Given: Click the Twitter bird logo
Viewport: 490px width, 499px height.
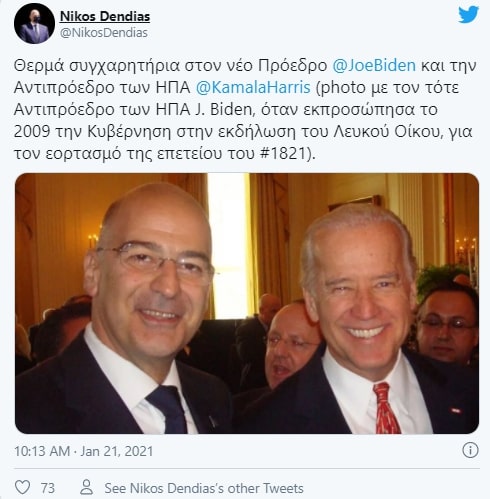Looking at the screenshot, I should [468, 15].
